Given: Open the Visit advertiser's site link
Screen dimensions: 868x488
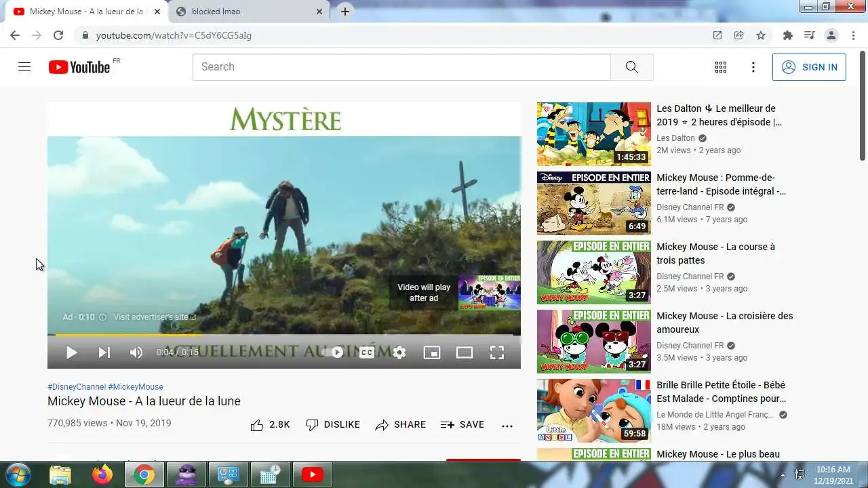Looking at the screenshot, I should pyautogui.click(x=155, y=317).
